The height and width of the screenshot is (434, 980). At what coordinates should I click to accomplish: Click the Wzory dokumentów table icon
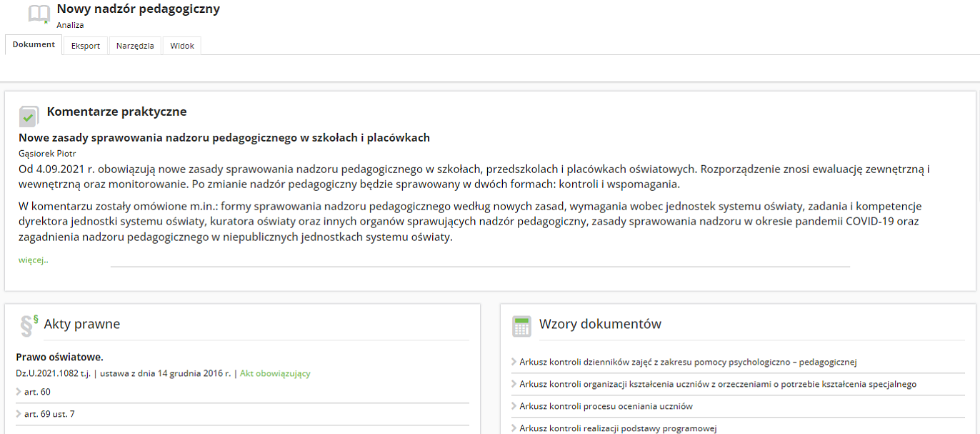tap(522, 326)
